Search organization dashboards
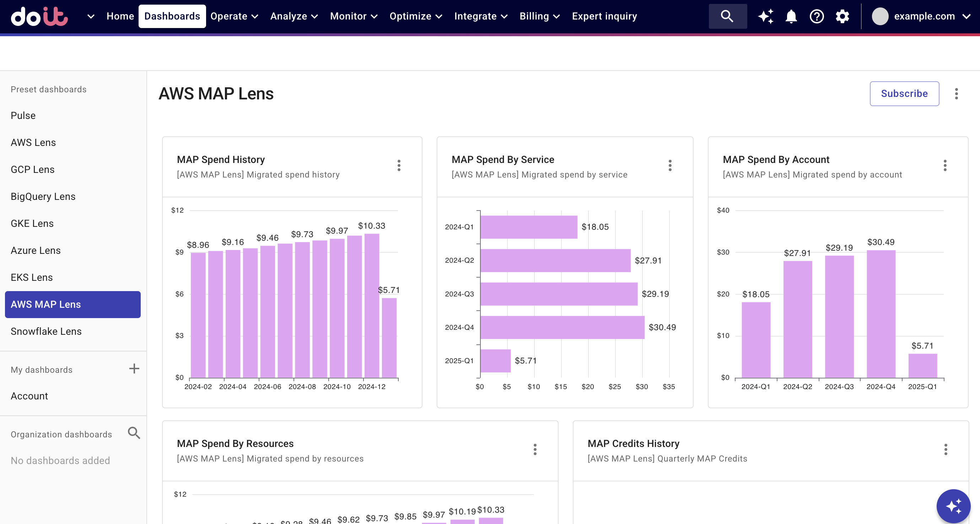980x524 pixels. tap(134, 433)
